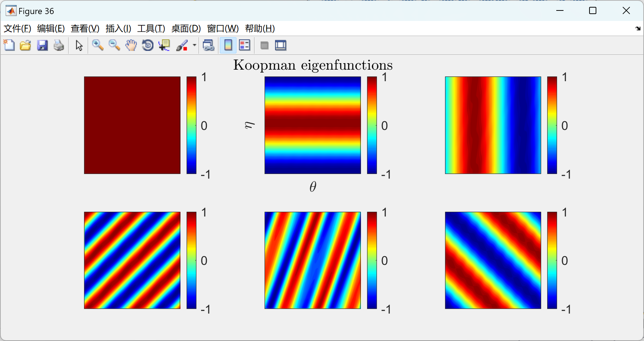The width and height of the screenshot is (644, 341).
Task: Open the 文件(F) menu
Action: [x=17, y=29]
